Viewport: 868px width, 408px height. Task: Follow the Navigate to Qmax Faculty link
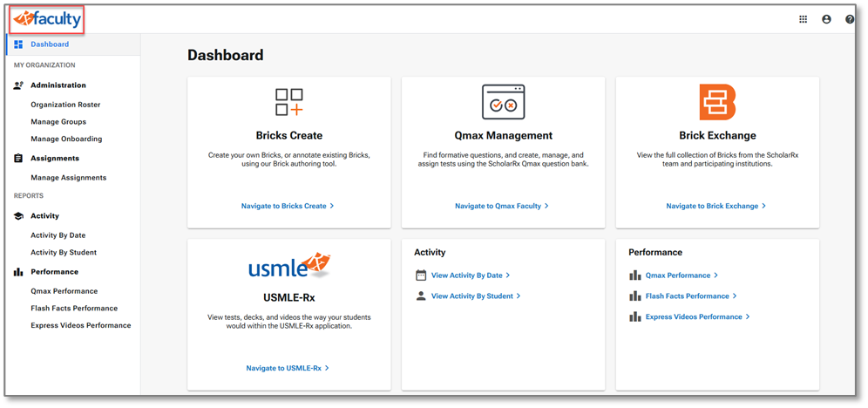[x=501, y=207]
